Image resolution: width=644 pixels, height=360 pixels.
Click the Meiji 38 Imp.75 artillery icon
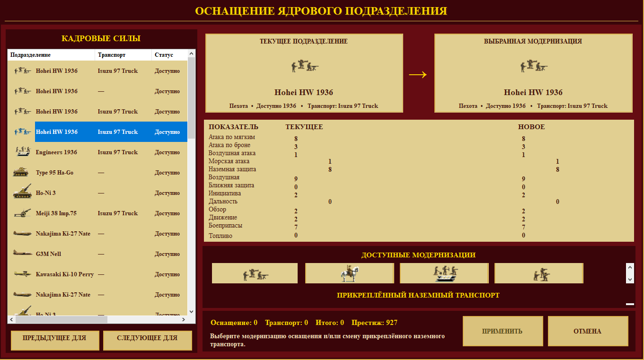(22, 213)
